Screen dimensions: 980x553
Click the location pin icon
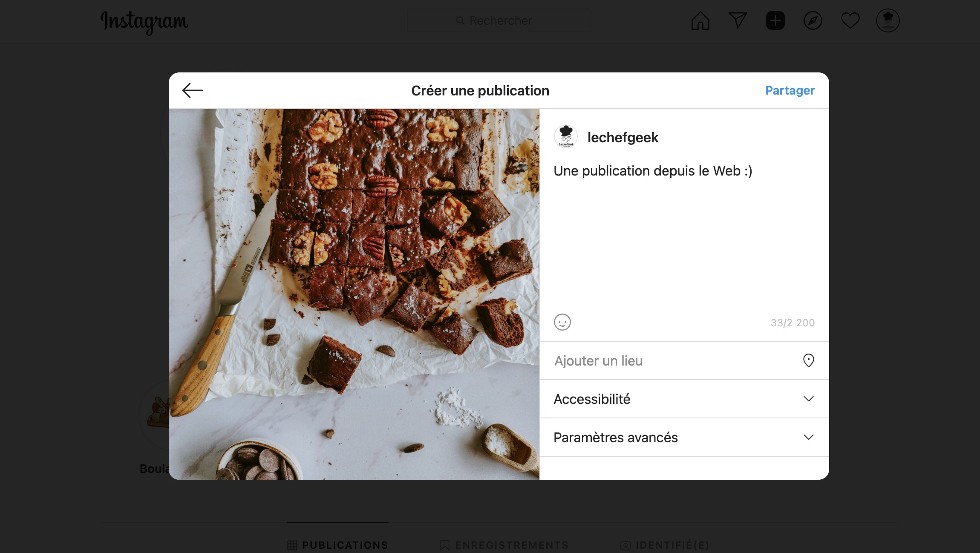click(x=808, y=360)
